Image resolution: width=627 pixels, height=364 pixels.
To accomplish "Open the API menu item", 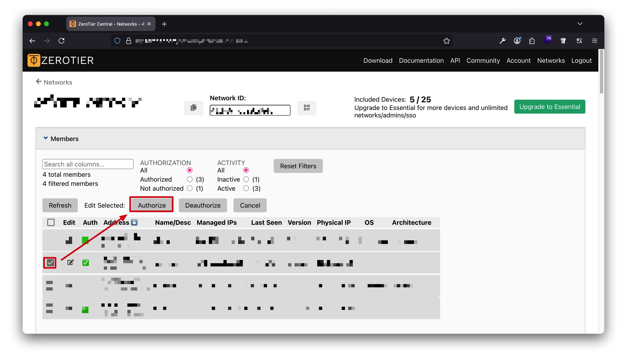I will point(455,60).
